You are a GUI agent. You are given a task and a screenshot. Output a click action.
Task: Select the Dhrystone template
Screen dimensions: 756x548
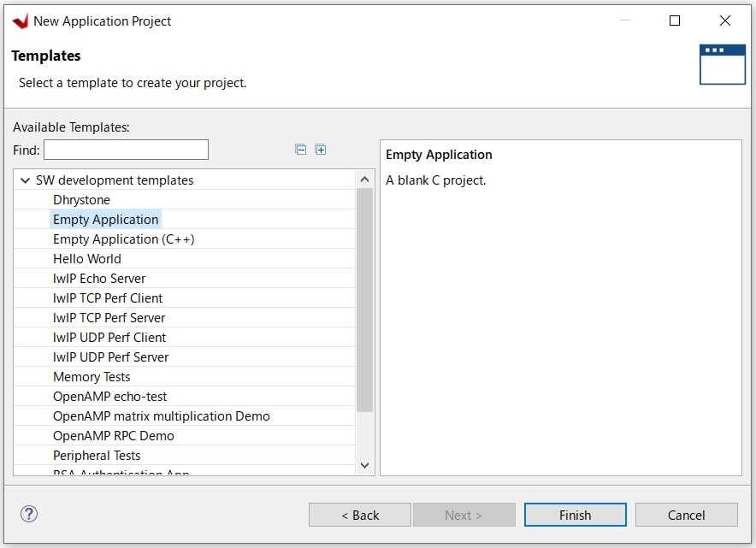click(x=81, y=199)
